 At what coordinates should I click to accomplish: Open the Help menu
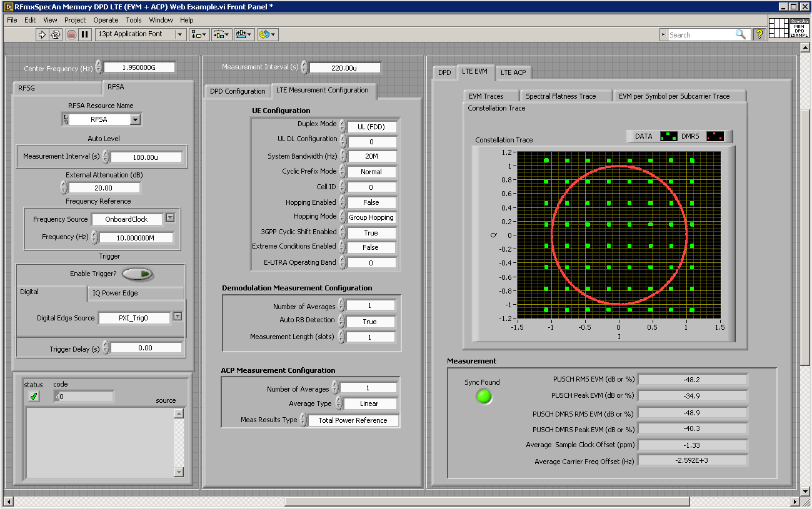(x=187, y=20)
